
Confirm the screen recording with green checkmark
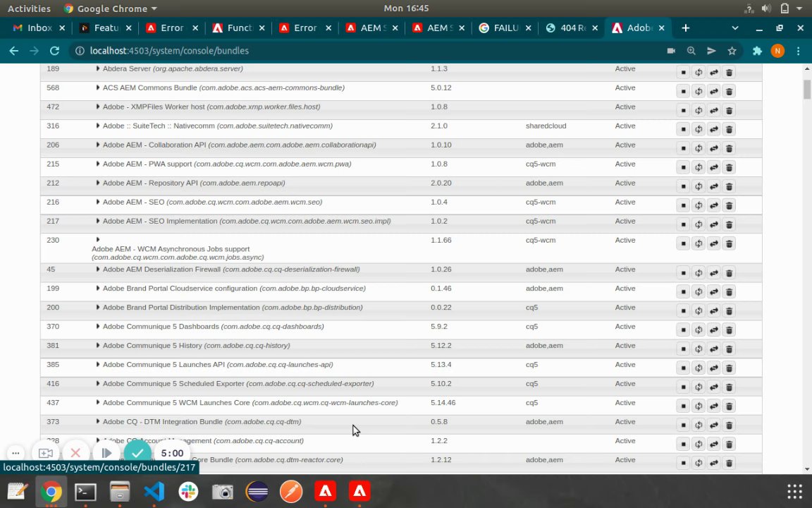pos(137,453)
